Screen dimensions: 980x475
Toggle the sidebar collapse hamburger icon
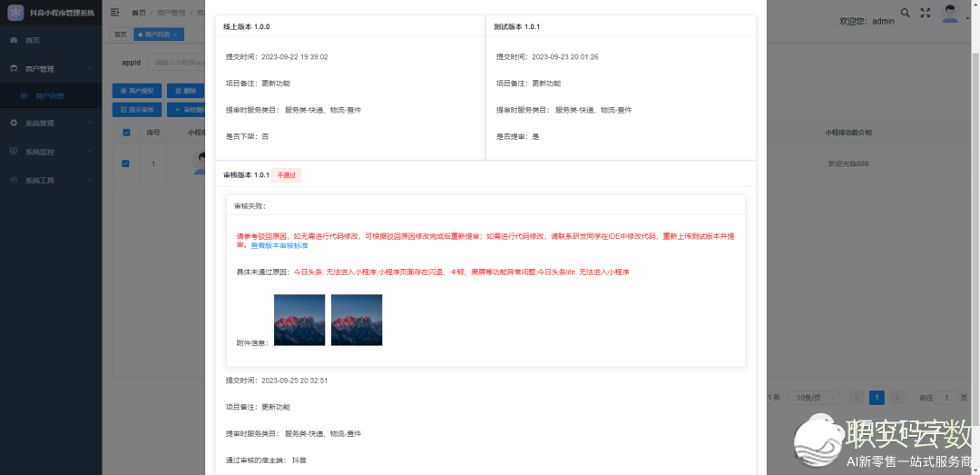point(115,13)
